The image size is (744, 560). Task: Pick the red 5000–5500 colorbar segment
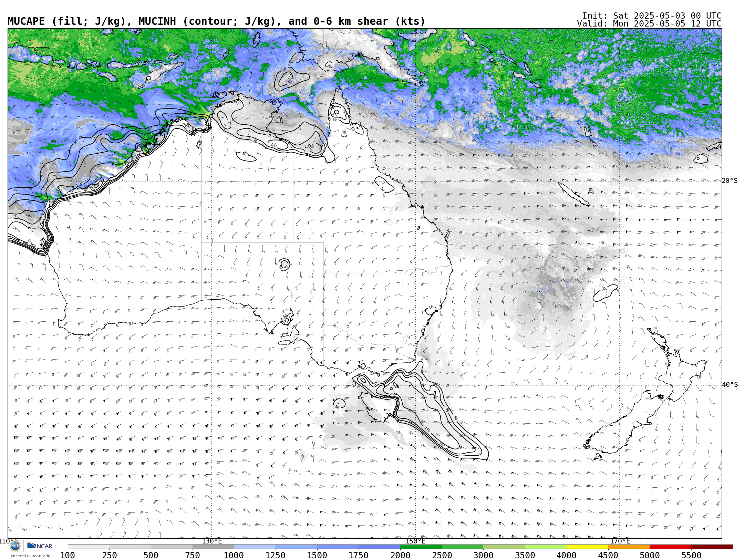click(670, 547)
